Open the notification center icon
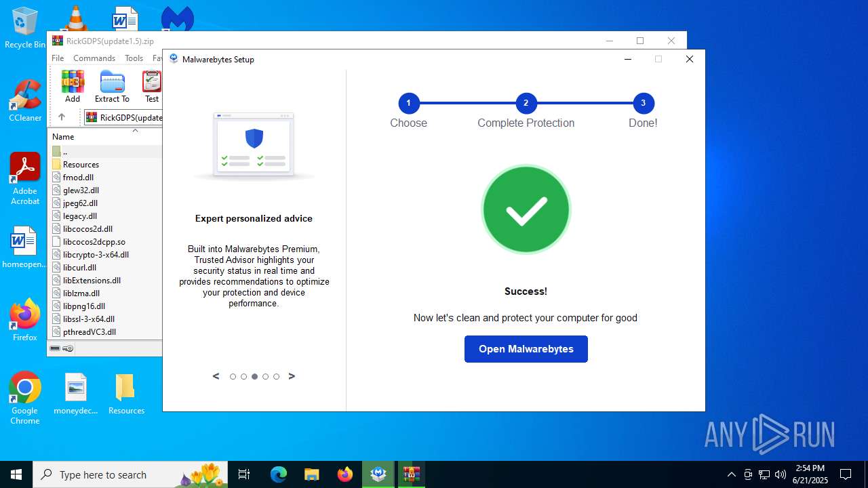Viewport: 868px width, 488px height. [846, 474]
